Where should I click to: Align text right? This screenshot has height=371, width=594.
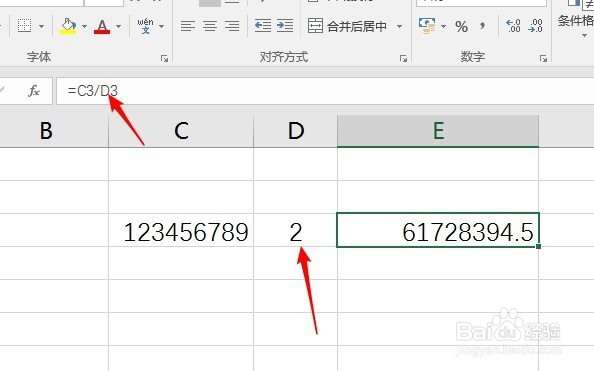[232, 26]
